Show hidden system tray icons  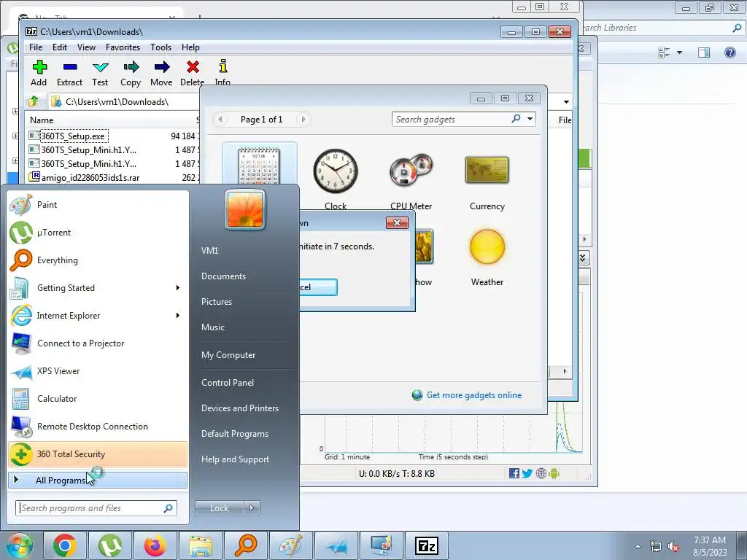638,546
